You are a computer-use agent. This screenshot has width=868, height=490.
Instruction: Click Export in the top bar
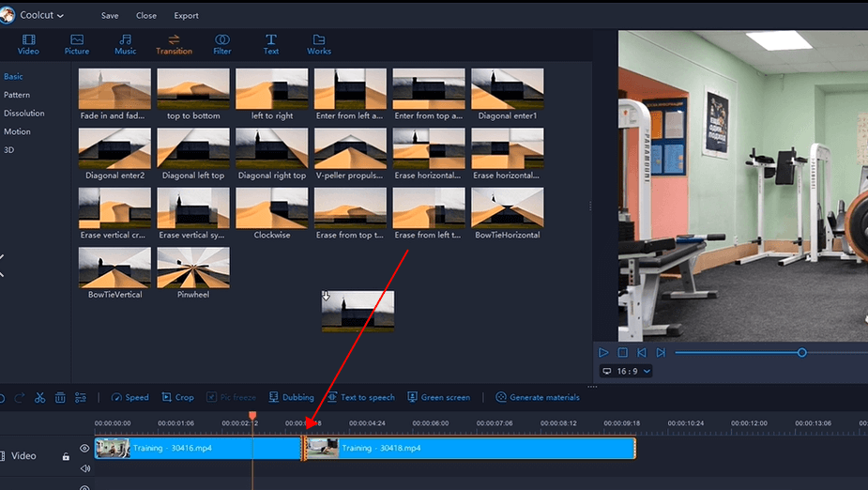tap(186, 16)
